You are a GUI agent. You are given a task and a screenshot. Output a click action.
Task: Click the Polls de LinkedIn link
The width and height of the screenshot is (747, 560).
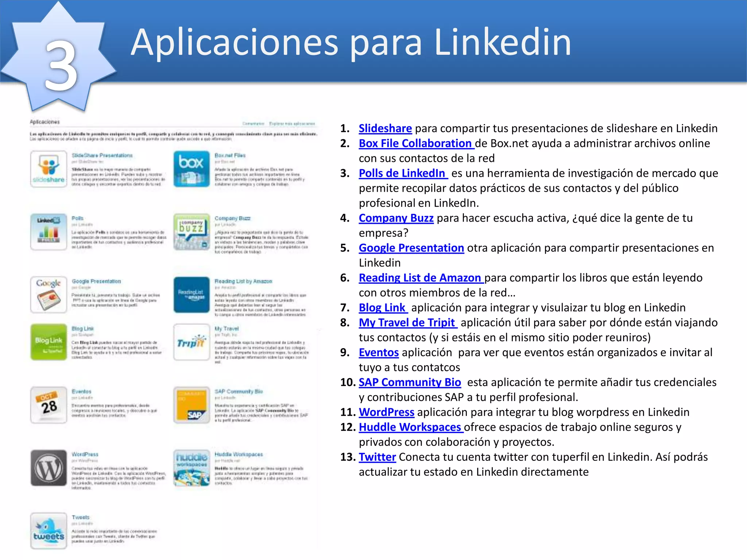pyautogui.click(x=403, y=173)
